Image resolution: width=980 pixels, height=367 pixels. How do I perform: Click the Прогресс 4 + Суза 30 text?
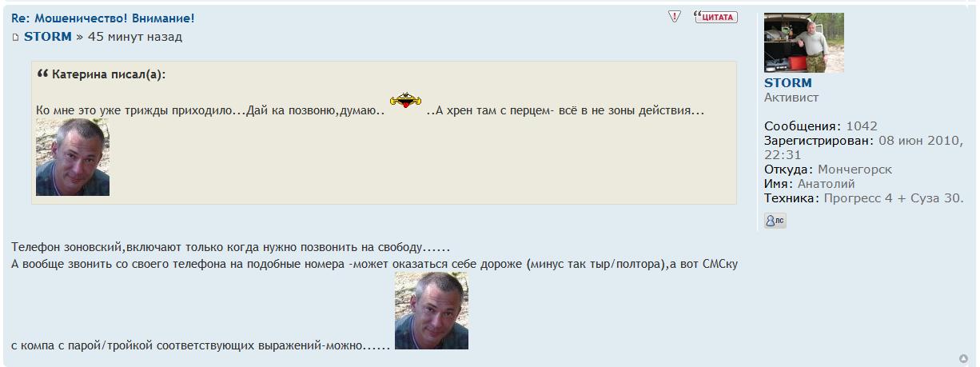894,198
